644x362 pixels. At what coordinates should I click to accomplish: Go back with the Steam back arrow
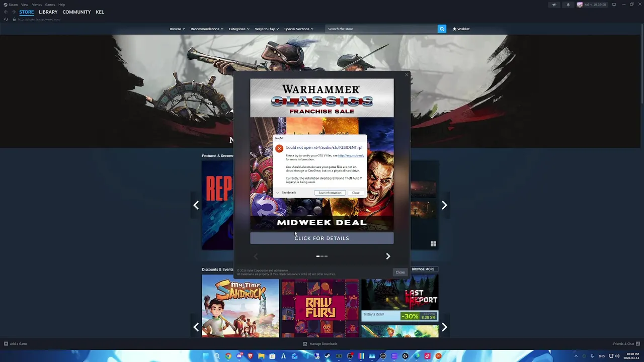coord(6,12)
